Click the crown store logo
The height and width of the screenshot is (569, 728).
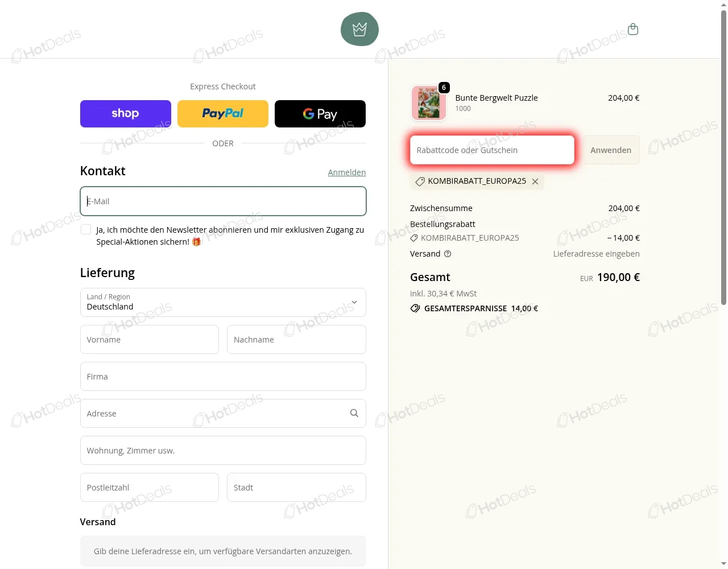pyautogui.click(x=359, y=29)
